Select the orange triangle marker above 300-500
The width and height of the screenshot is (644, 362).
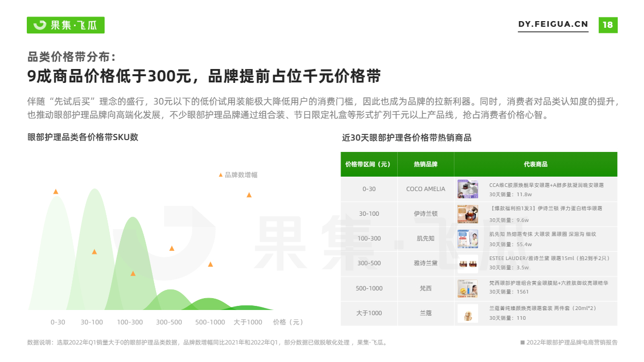tap(172, 248)
